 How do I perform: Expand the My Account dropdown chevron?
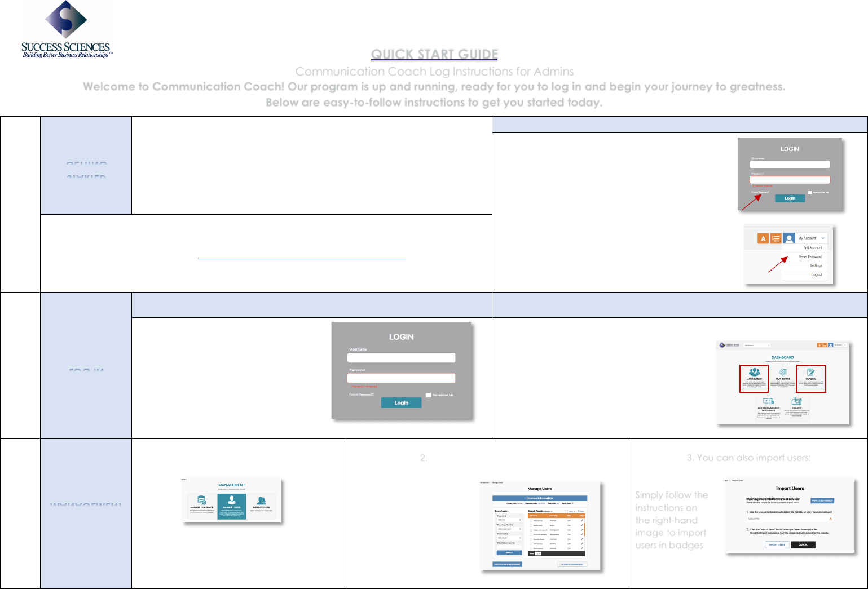823,238
